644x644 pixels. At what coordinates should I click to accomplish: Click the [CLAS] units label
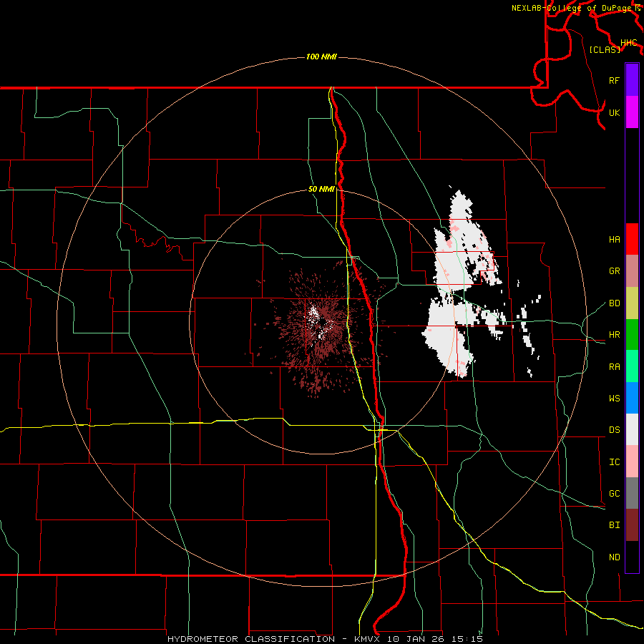605,50
